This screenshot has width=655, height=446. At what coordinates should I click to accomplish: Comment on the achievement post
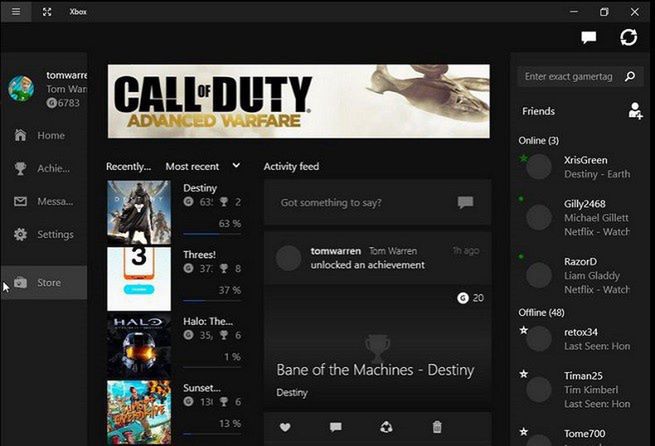coord(335,427)
